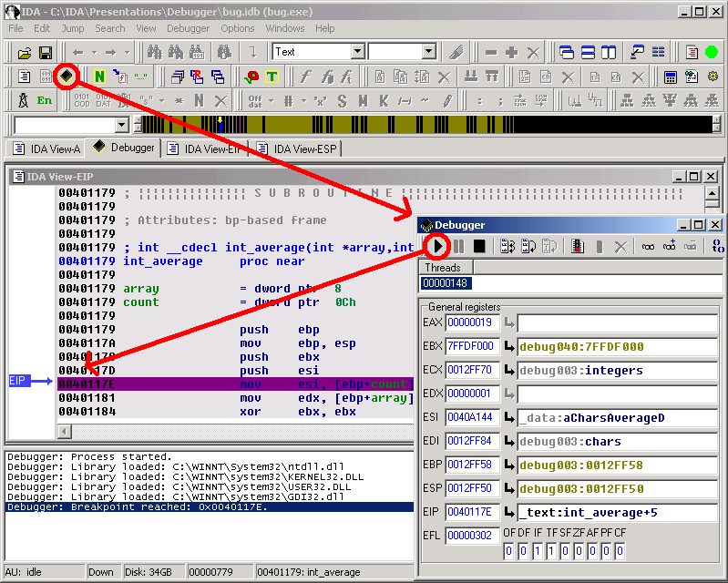Open the Jump menu
The width and height of the screenshot is (728, 583).
click(73, 28)
